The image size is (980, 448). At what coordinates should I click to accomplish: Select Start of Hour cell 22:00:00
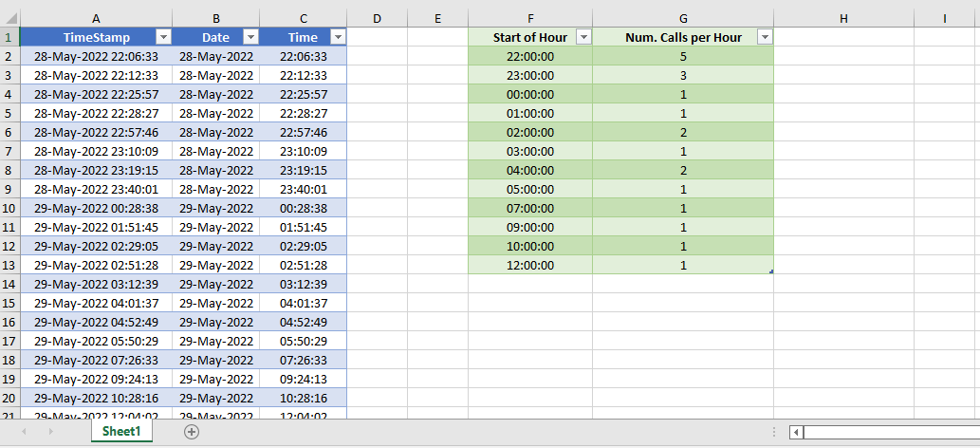point(530,57)
